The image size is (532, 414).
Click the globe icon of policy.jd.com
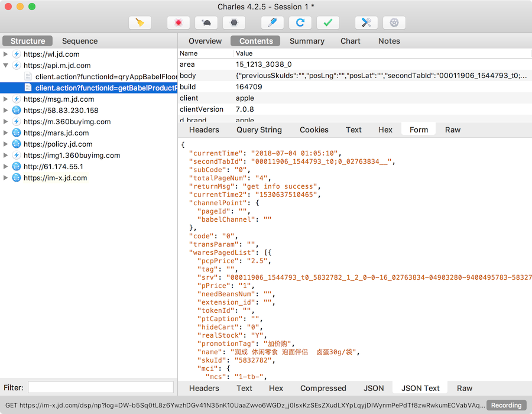click(17, 144)
